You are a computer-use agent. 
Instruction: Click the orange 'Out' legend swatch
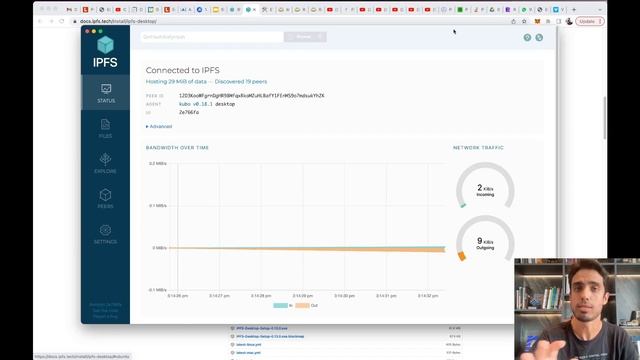[302, 305]
